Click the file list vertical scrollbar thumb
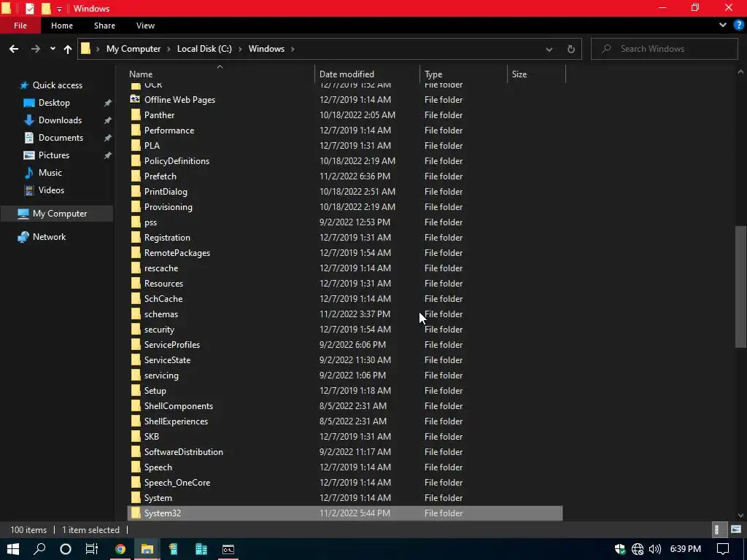Image resolution: width=747 pixels, height=560 pixels. pyautogui.click(x=740, y=286)
